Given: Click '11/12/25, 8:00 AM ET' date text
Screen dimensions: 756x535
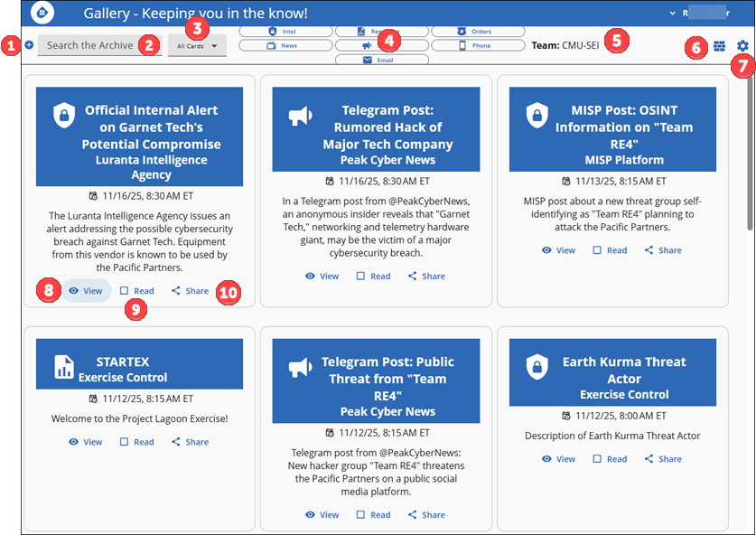Looking at the screenshot, I should tap(621, 416).
